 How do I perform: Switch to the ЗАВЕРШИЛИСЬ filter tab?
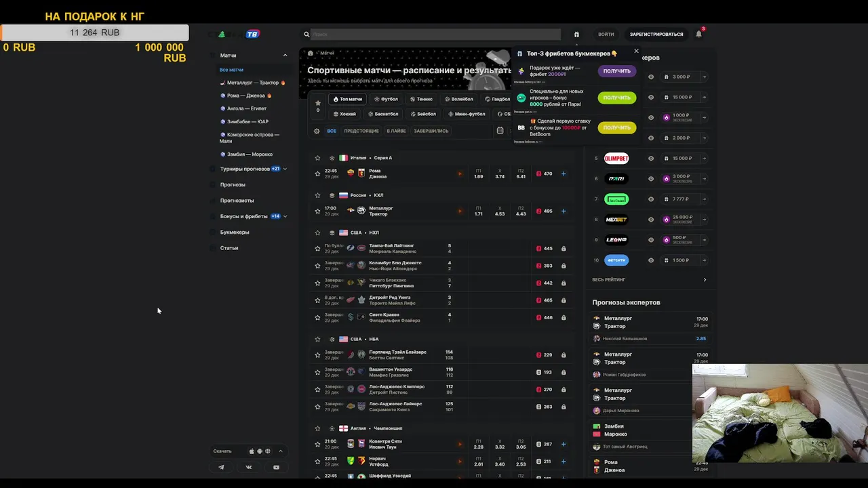(x=431, y=131)
